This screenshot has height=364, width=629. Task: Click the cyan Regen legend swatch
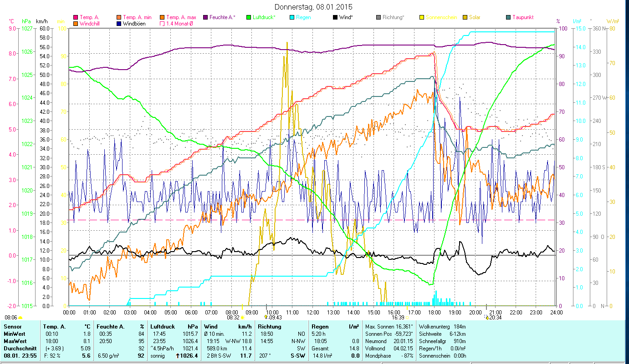click(x=291, y=17)
